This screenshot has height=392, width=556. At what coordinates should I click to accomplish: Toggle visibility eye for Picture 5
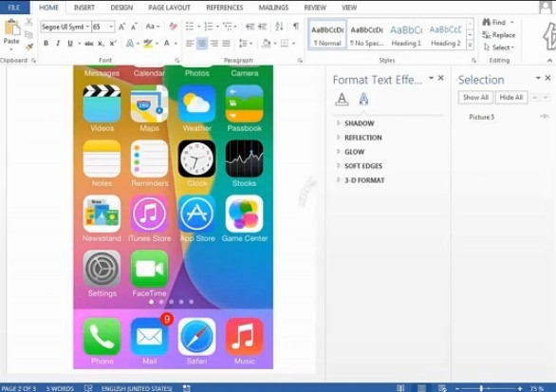coord(545,117)
